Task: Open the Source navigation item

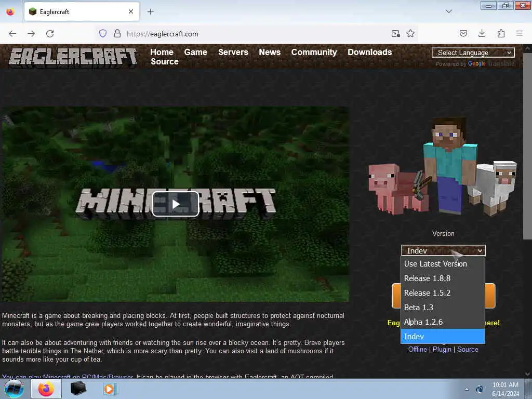Action: click(x=165, y=61)
